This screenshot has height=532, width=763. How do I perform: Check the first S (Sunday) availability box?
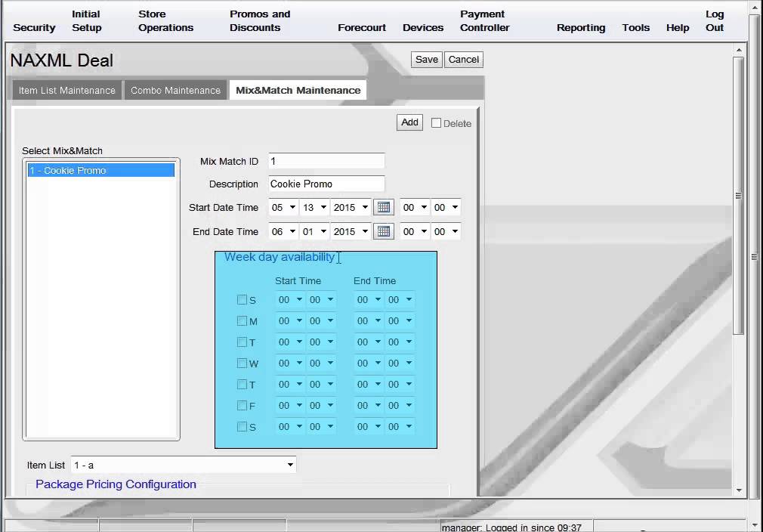242,300
